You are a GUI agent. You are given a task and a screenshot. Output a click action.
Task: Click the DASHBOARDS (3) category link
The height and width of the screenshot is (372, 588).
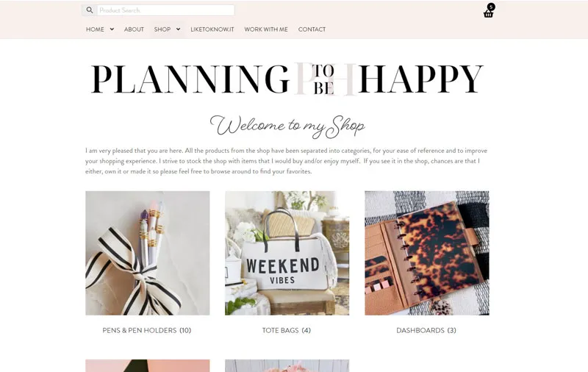(426, 330)
